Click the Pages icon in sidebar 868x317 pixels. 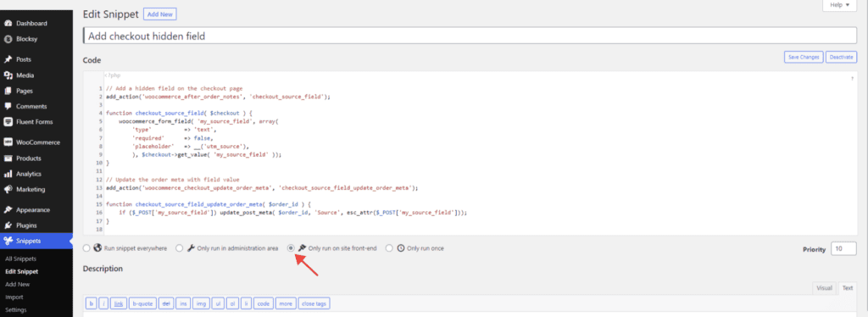[x=8, y=91]
